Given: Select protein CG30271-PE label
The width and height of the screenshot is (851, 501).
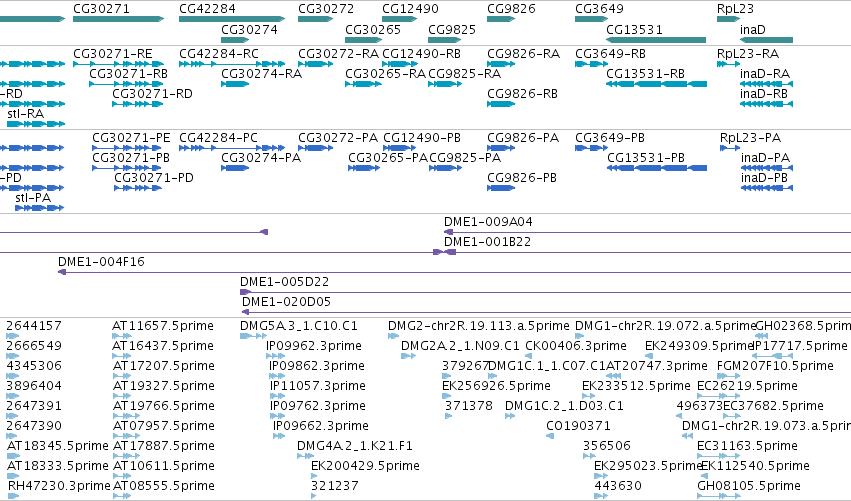Looking at the screenshot, I should [131, 138].
